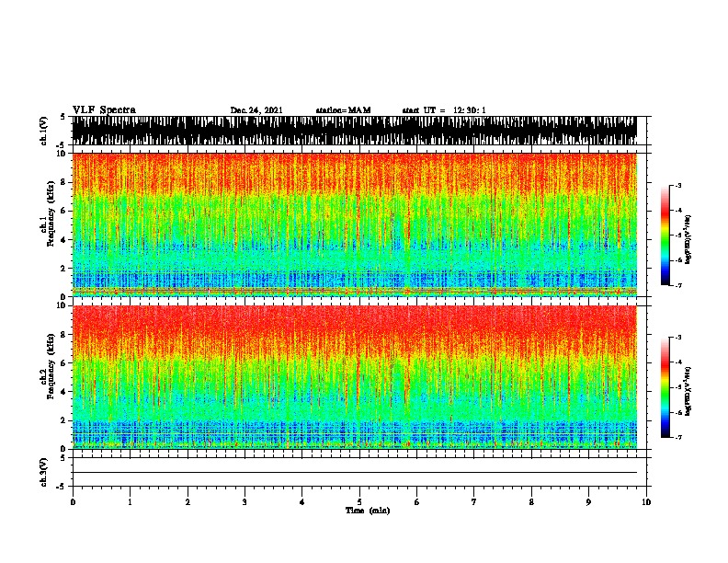Click the "ch.1(V)" waveform axis label
728x563 pixels.
point(43,131)
